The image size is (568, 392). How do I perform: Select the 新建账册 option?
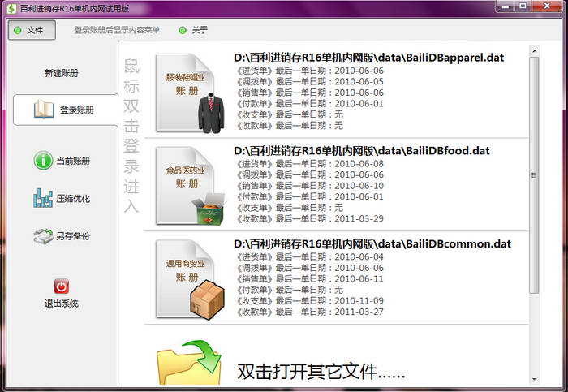(61, 73)
